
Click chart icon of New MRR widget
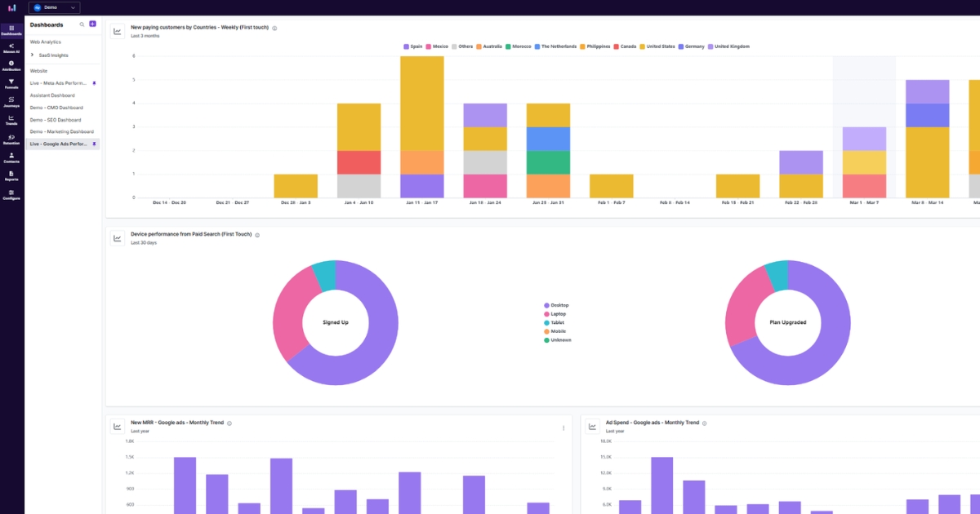pyautogui.click(x=118, y=427)
